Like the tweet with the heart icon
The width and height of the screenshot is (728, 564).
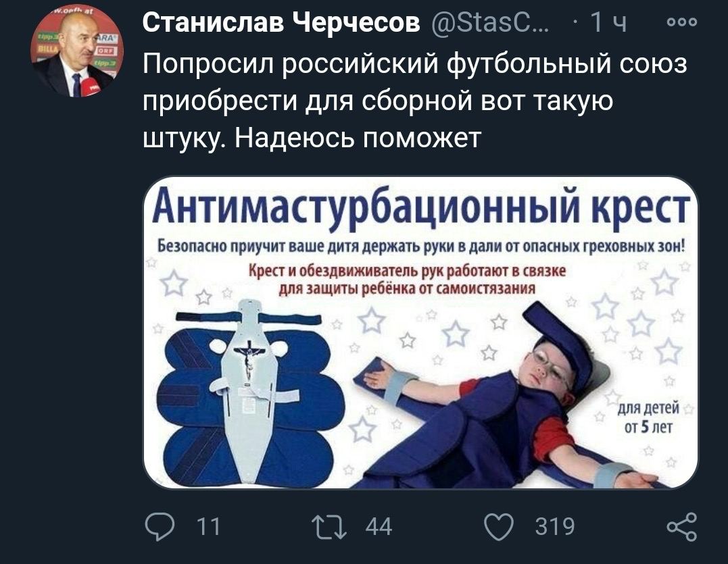[x=499, y=527]
